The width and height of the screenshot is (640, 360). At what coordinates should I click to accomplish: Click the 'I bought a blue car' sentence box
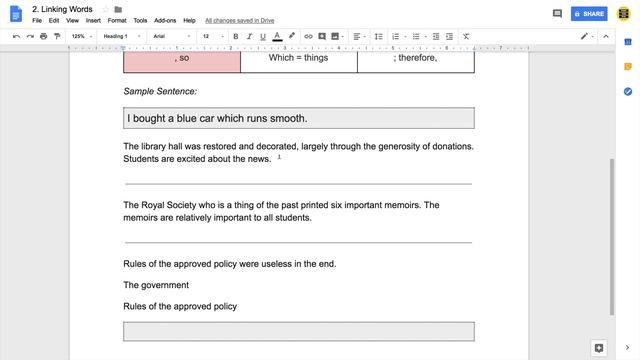(x=299, y=118)
